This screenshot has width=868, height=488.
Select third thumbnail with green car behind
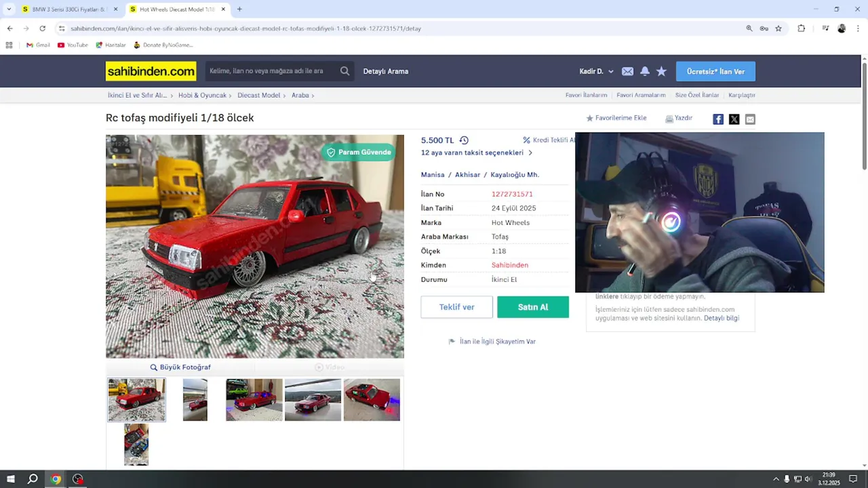point(254,400)
